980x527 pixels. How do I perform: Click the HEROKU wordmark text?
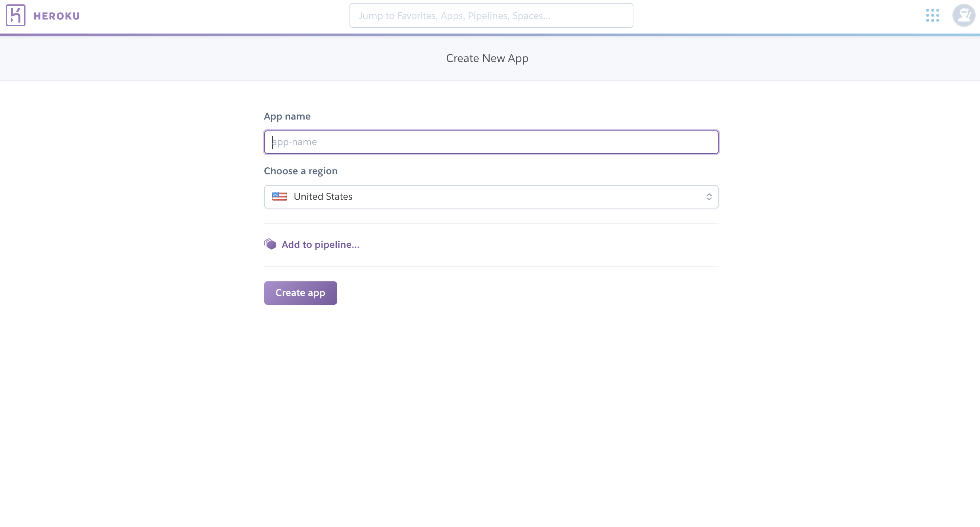[x=57, y=16]
